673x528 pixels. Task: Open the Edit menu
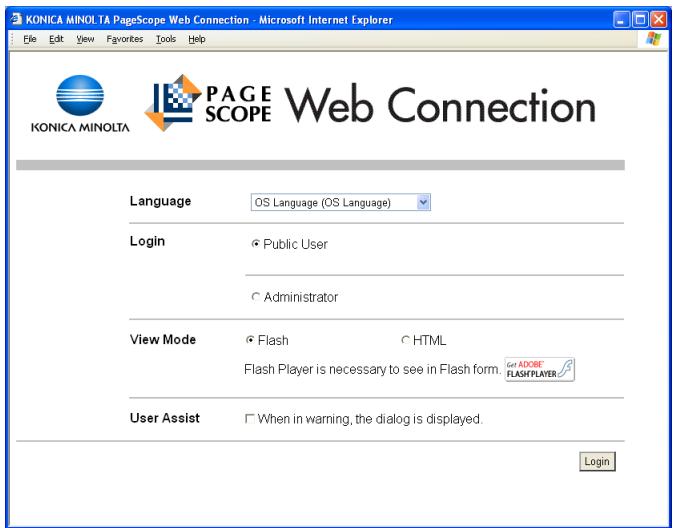pyautogui.click(x=56, y=39)
